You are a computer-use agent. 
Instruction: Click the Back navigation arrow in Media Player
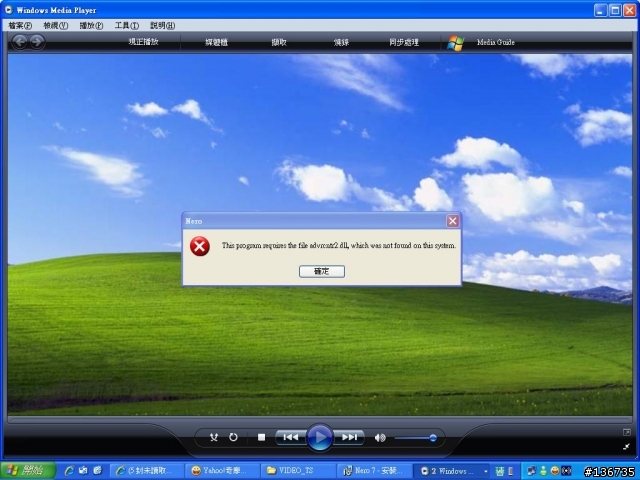[x=19, y=42]
